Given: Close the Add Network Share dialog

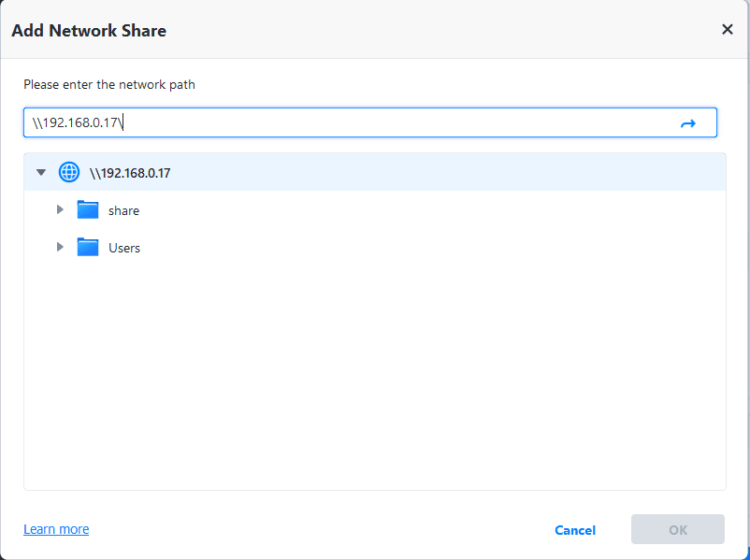Looking at the screenshot, I should (x=727, y=30).
